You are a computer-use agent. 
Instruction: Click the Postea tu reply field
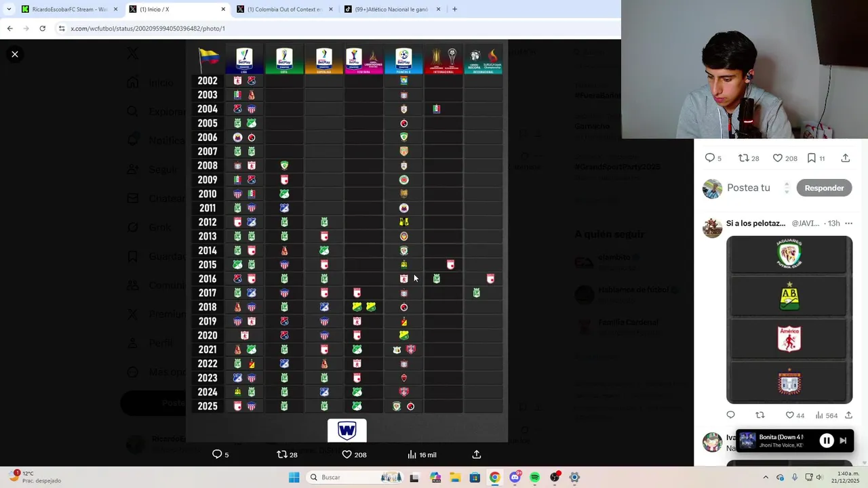coord(752,188)
